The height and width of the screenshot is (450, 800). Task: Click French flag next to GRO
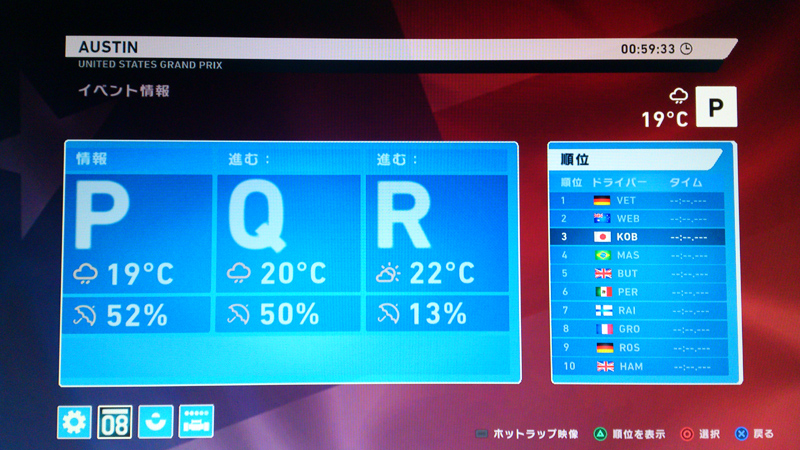[x=605, y=329]
